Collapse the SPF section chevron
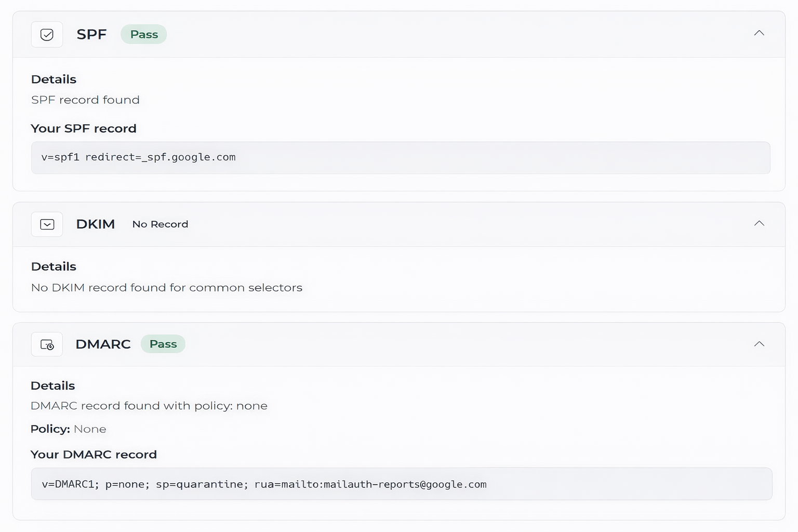Viewport: 798px width, 532px height. tap(759, 33)
